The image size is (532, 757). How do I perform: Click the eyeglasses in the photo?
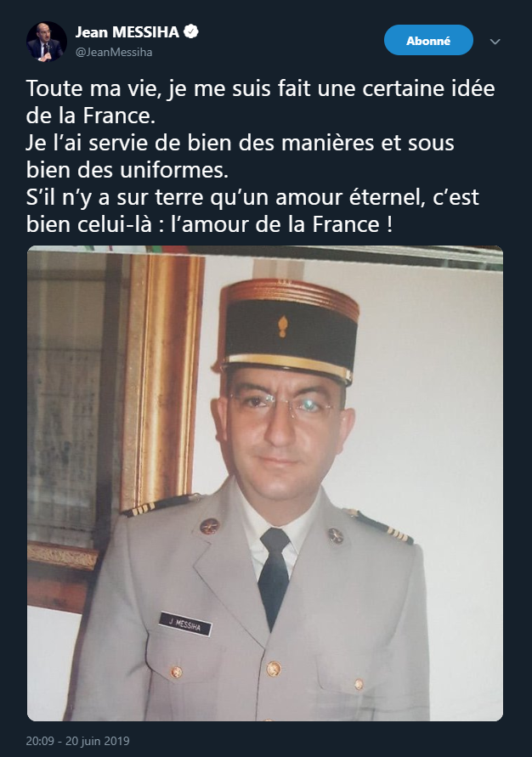click(283, 403)
